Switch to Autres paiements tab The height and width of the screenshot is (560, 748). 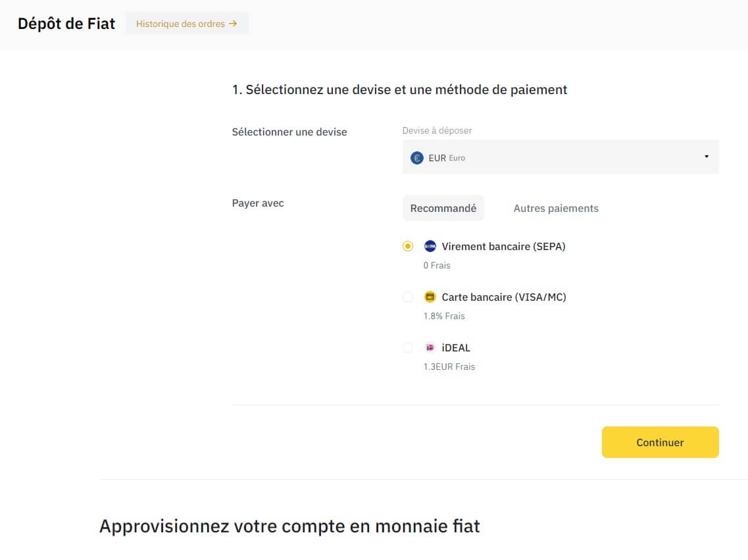tap(556, 208)
